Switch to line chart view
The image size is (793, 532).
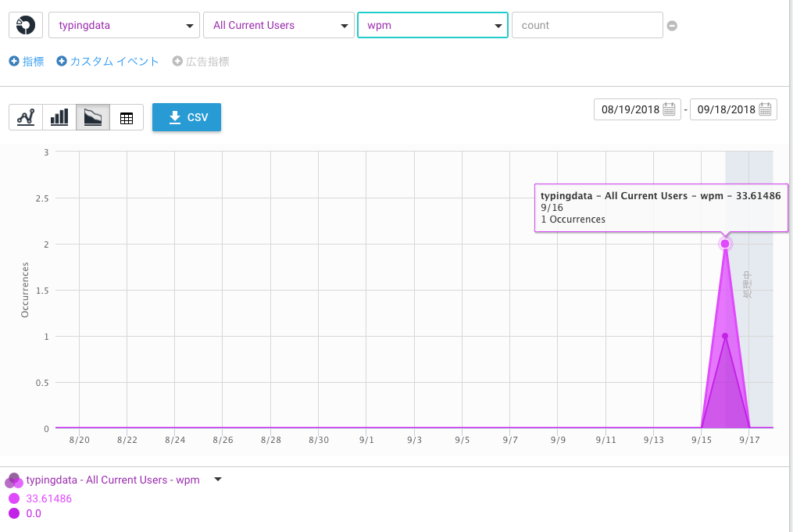(x=26, y=117)
